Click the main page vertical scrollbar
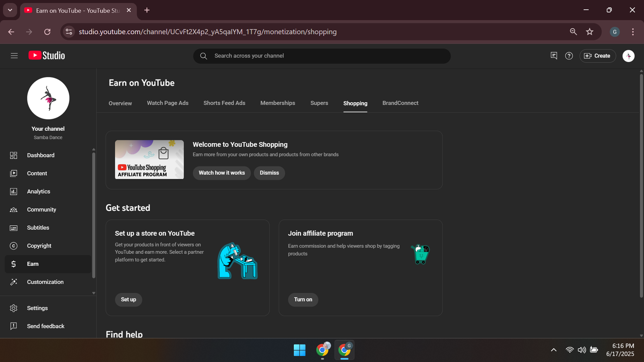 [x=641, y=185]
